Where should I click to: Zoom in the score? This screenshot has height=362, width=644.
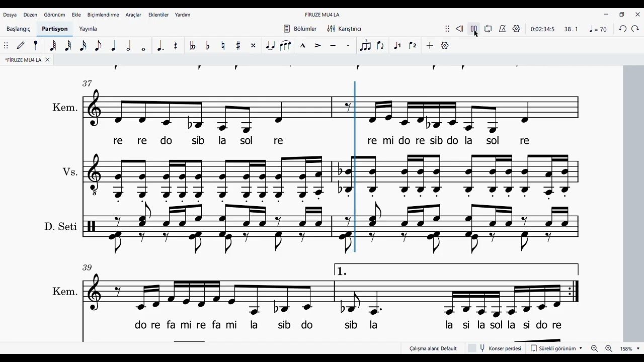click(x=608, y=348)
